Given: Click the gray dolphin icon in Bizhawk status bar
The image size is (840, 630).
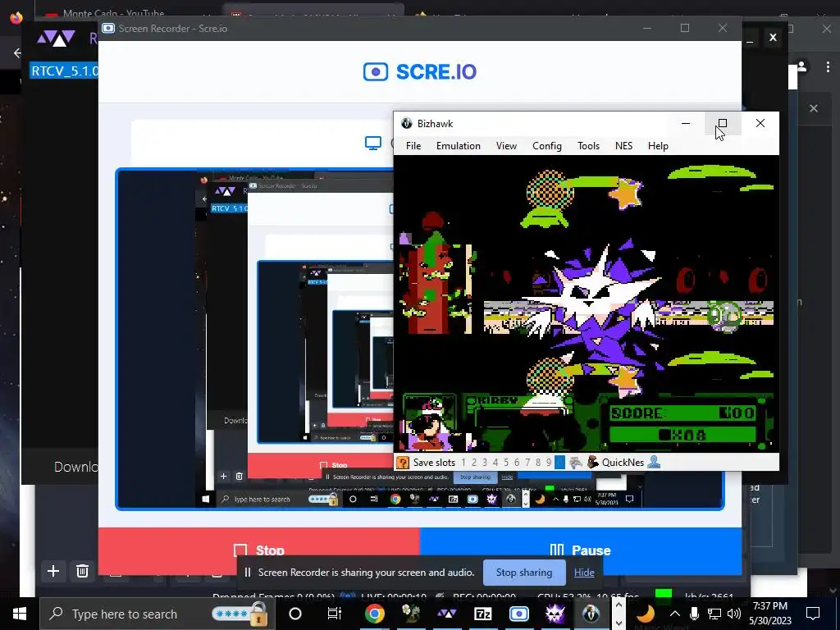Looking at the screenshot, I should 576,463.
